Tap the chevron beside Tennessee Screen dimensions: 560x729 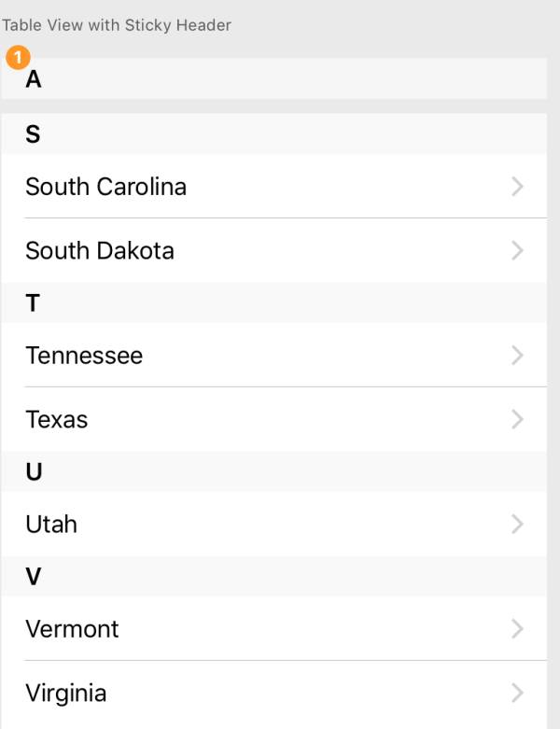click(517, 356)
